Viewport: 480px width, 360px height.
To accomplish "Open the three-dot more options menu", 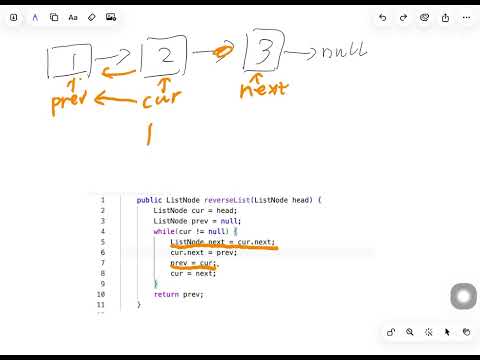I will (467, 18).
